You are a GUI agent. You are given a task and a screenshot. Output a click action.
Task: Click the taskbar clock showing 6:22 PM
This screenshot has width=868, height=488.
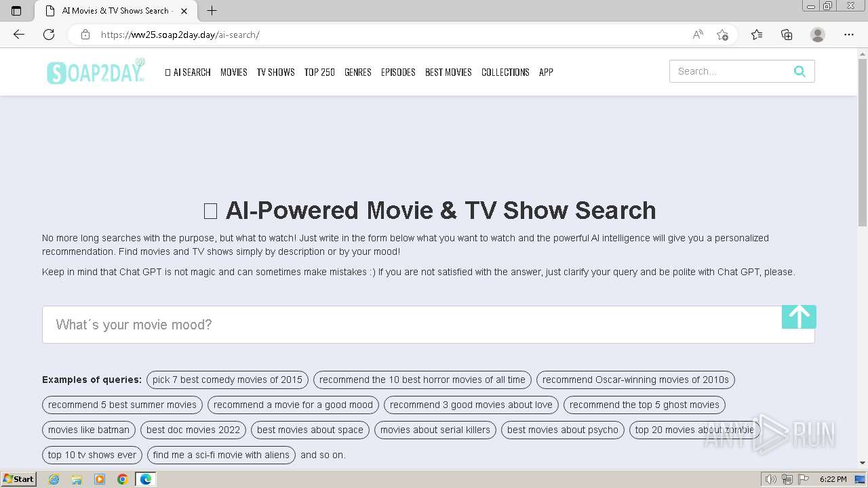[833, 479]
